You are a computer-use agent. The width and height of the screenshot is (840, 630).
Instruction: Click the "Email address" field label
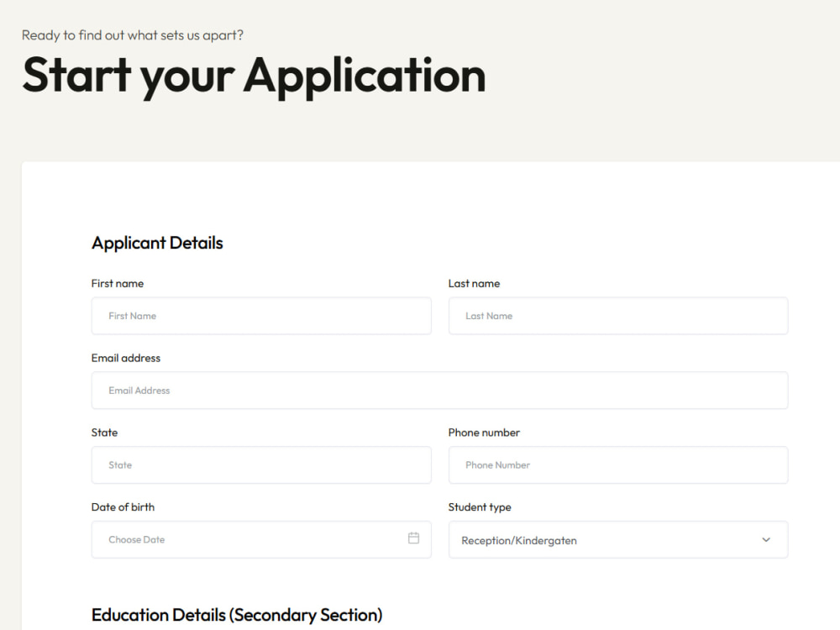click(x=126, y=358)
